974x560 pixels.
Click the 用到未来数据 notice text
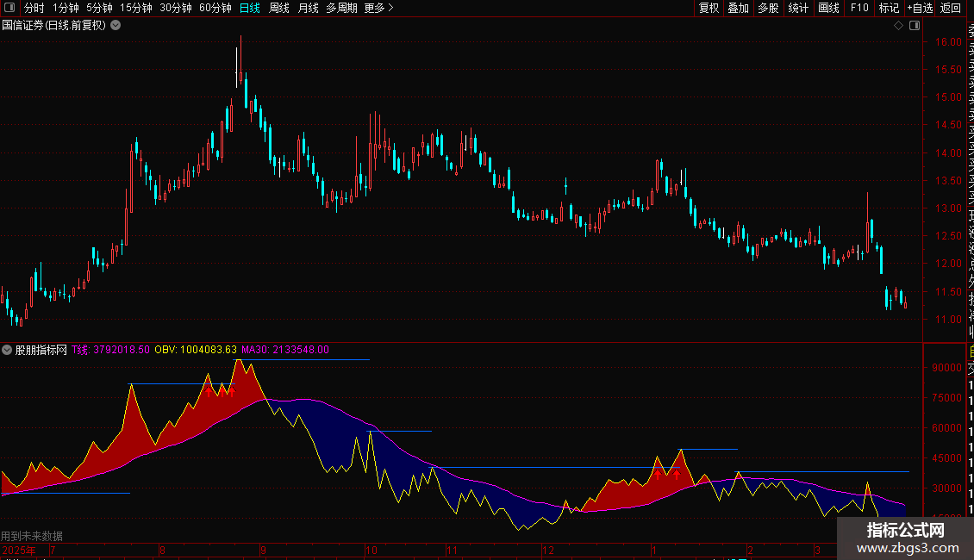[x=32, y=536]
